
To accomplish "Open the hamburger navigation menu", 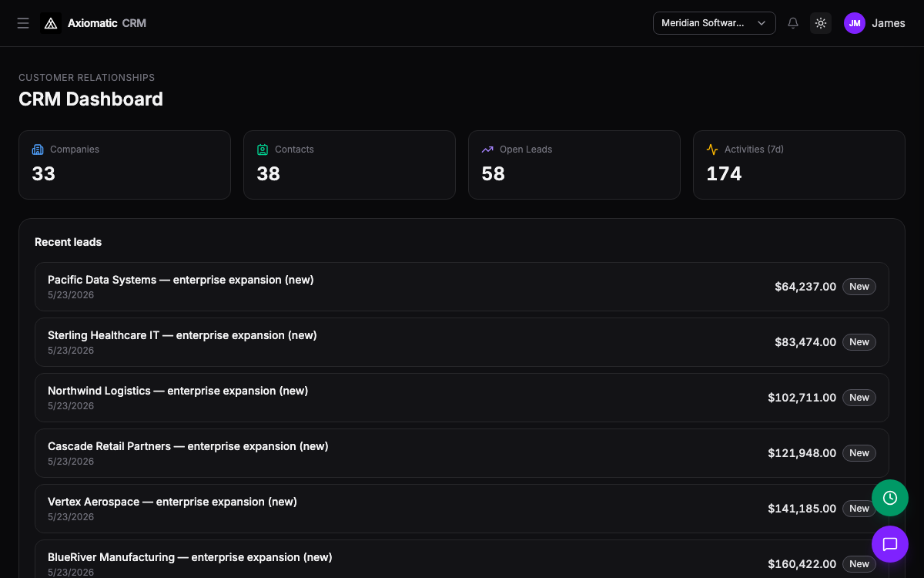I will tap(23, 23).
